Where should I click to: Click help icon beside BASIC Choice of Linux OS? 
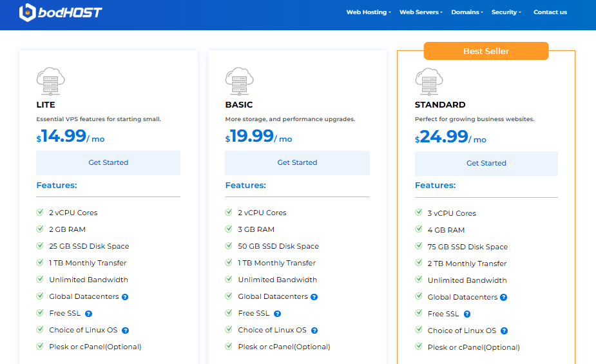click(x=314, y=330)
